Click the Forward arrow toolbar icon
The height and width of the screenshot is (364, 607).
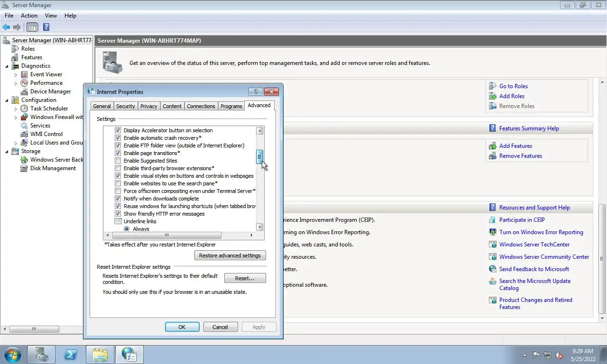[17, 27]
